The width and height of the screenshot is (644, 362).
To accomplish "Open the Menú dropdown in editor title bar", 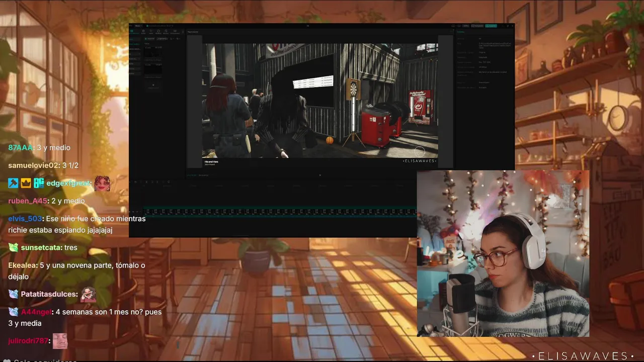I will tap(137, 26).
